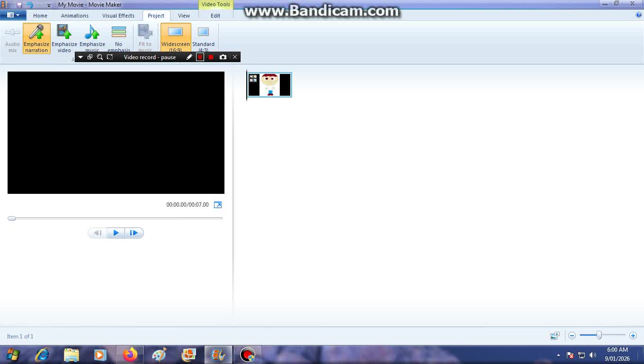Select the clip thumbnail in the storyboard

click(269, 84)
